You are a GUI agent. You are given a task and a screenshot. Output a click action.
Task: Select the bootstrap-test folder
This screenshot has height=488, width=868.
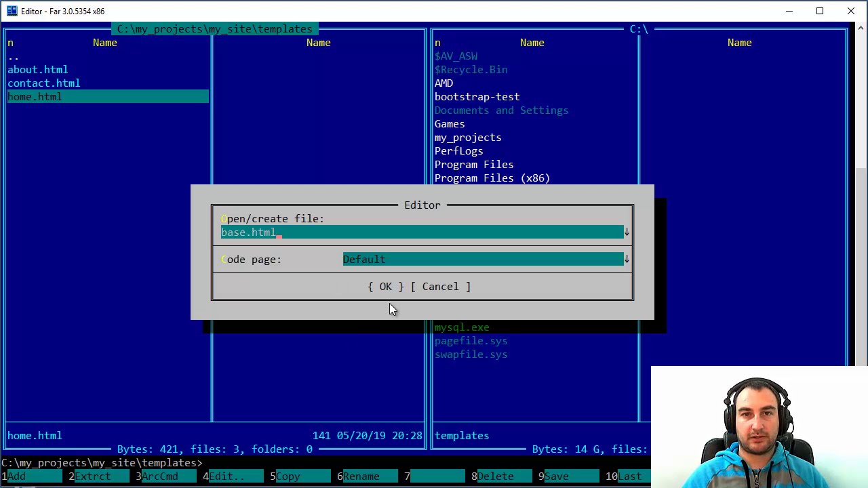pyautogui.click(x=477, y=97)
